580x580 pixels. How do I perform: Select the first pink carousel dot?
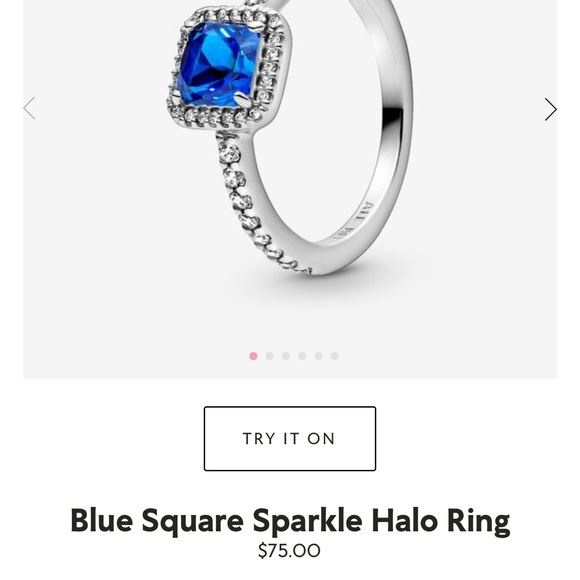(x=253, y=356)
